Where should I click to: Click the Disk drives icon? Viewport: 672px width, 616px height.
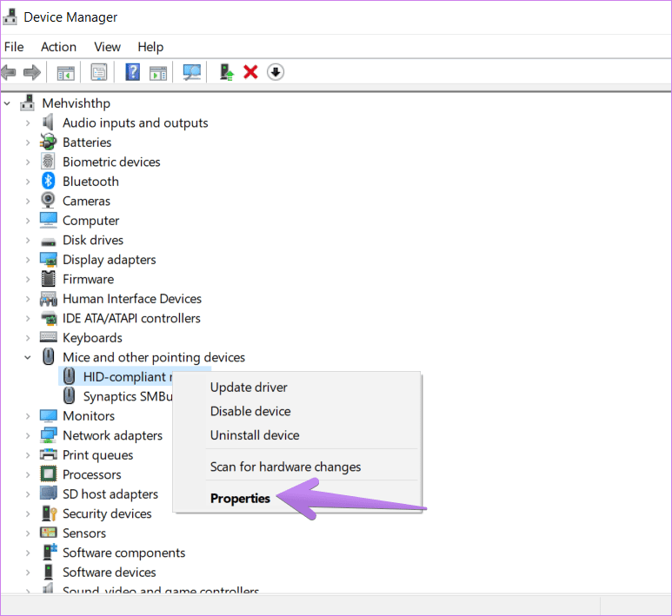tap(48, 242)
